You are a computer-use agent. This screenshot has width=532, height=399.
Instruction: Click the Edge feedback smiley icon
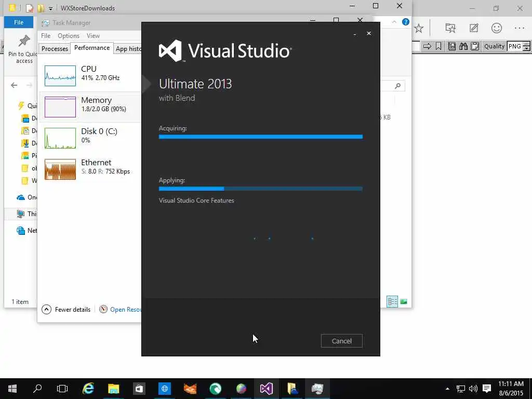coord(496,28)
